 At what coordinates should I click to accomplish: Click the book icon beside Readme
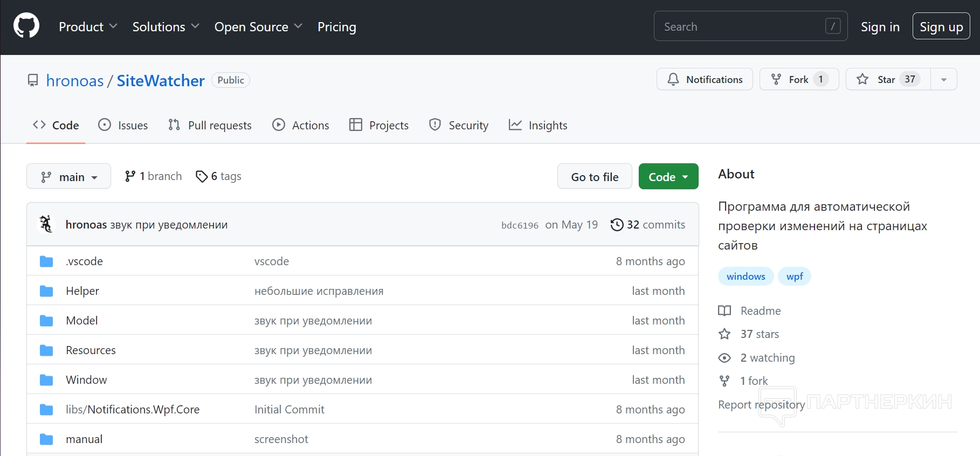pos(724,311)
